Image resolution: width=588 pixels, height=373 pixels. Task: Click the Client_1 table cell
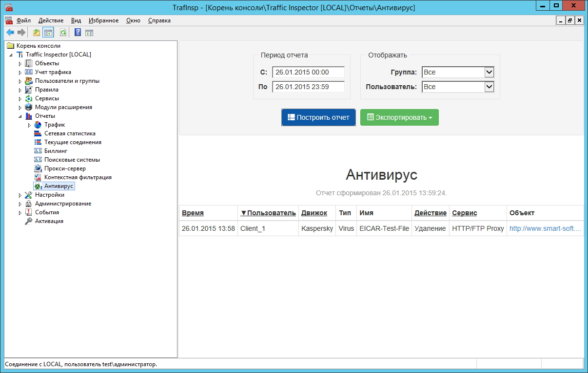(268, 228)
